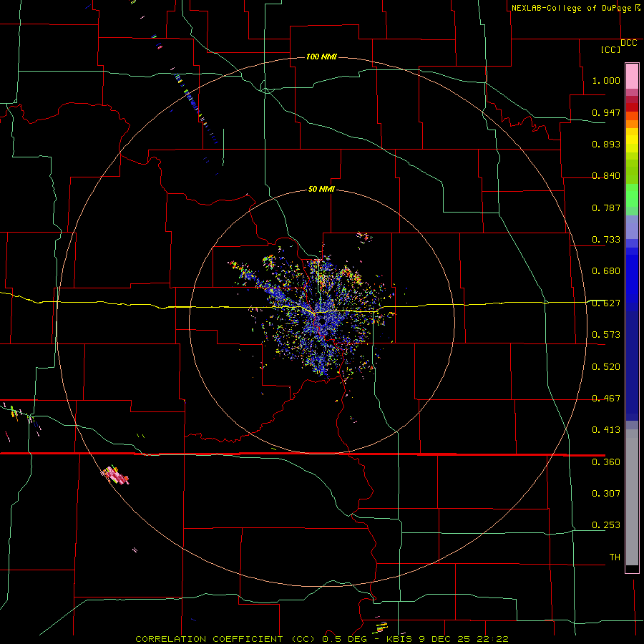644x644 pixels.
Task: Click the 0.627 legend value
Action: (x=606, y=303)
